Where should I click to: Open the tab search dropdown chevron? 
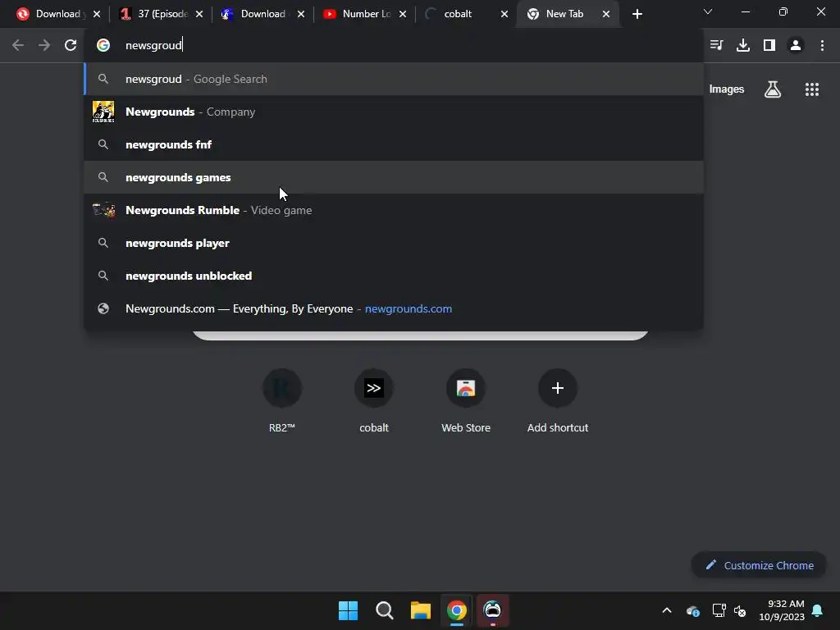point(708,11)
